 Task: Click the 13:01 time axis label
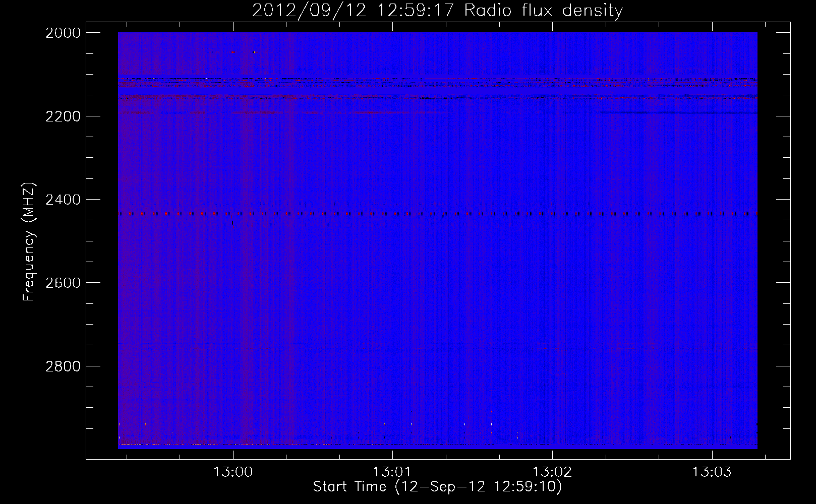coord(392,472)
